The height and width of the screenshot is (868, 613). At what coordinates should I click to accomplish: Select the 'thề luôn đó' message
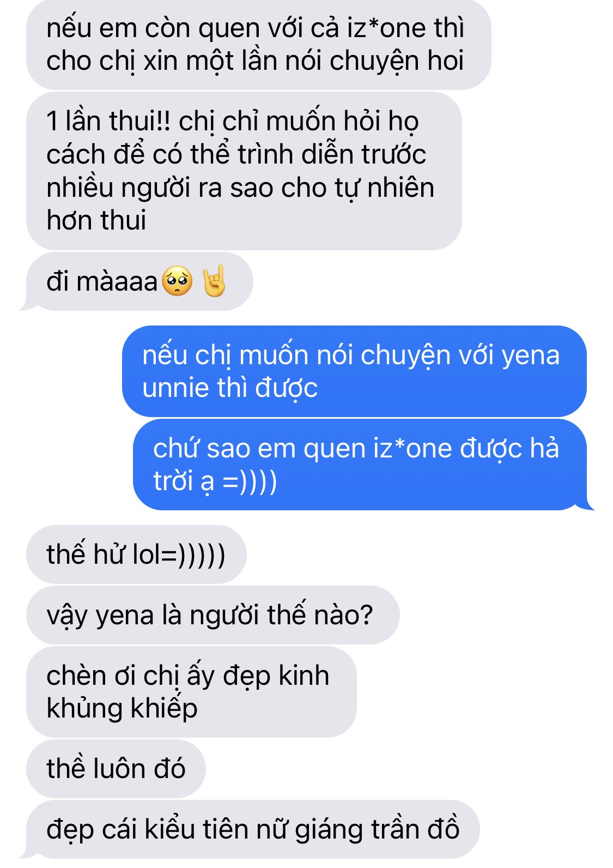coord(116,769)
